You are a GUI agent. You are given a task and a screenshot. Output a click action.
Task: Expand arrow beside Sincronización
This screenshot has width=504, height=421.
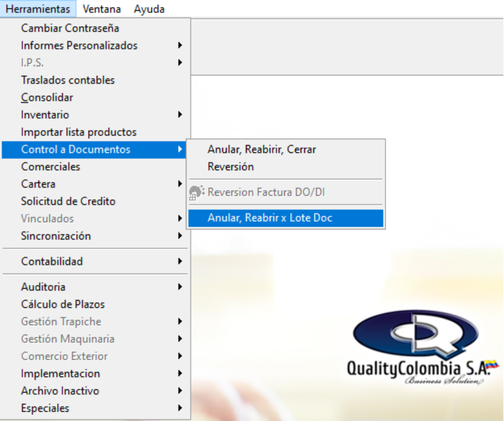[180, 236]
